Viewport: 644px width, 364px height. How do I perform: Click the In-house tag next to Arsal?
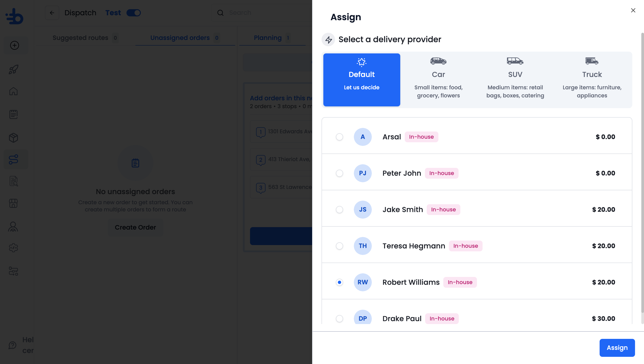(x=421, y=137)
